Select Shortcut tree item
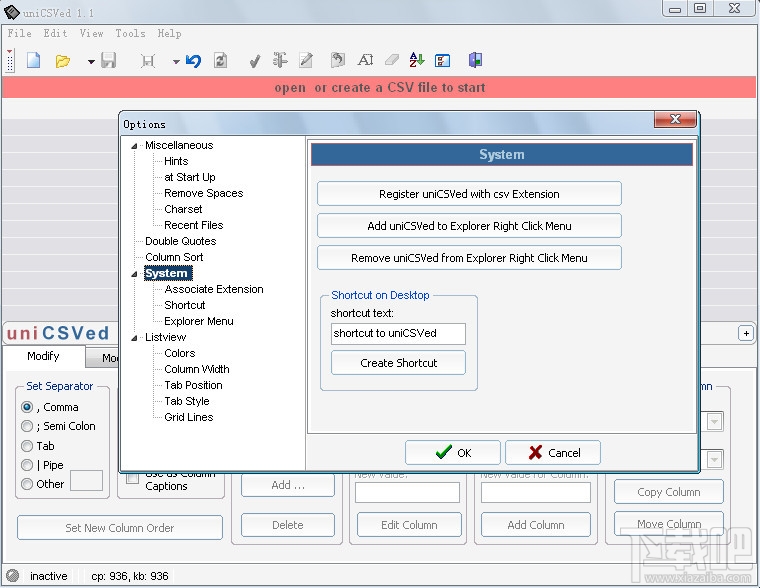 pyautogui.click(x=185, y=305)
